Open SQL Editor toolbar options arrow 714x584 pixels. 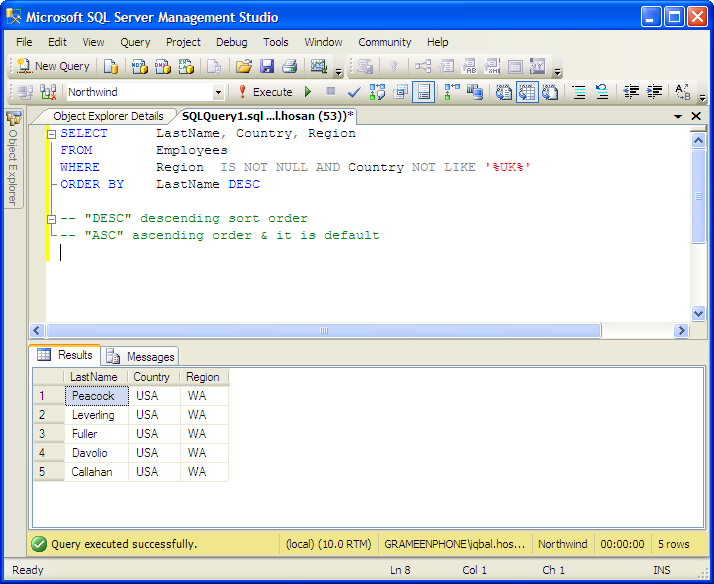coord(702,97)
